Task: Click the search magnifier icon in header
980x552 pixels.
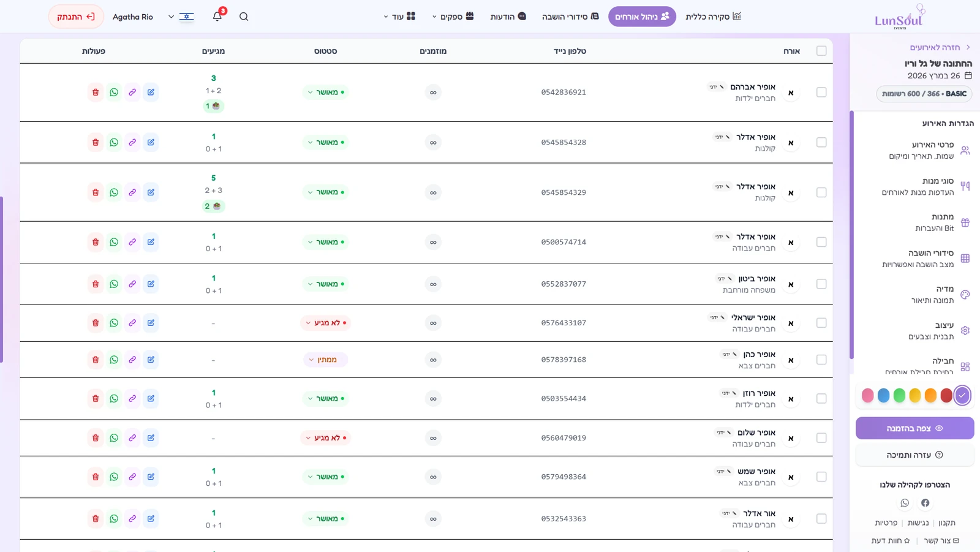Action: 244,17
